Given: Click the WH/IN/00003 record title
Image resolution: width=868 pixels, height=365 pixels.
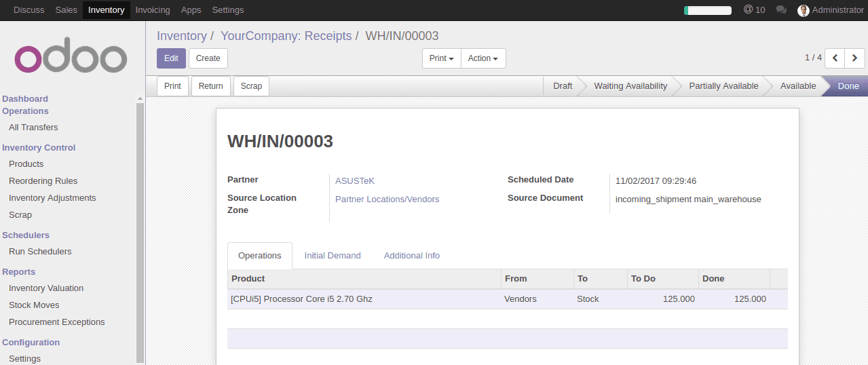Looking at the screenshot, I should pyautogui.click(x=280, y=141).
